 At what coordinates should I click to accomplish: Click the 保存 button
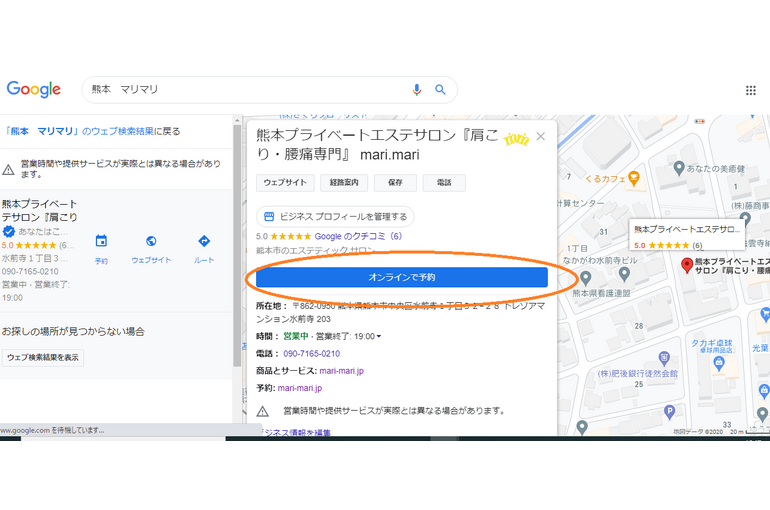(x=395, y=183)
